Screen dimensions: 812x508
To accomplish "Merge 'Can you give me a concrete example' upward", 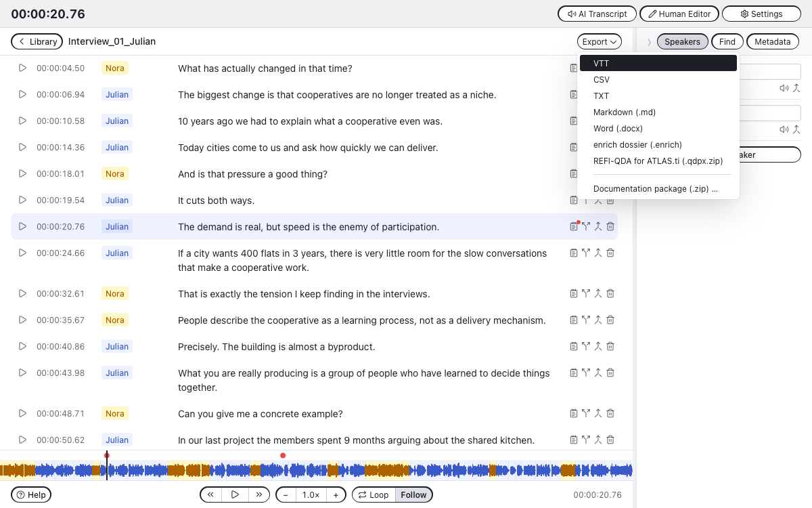I will [x=598, y=413].
